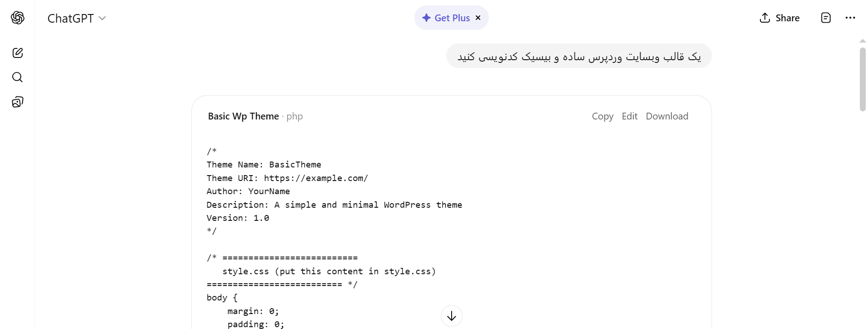Image resolution: width=868 pixels, height=329 pixels.
Task: Click the scroll-to-bottom arrow
Action: coord(451,315)
